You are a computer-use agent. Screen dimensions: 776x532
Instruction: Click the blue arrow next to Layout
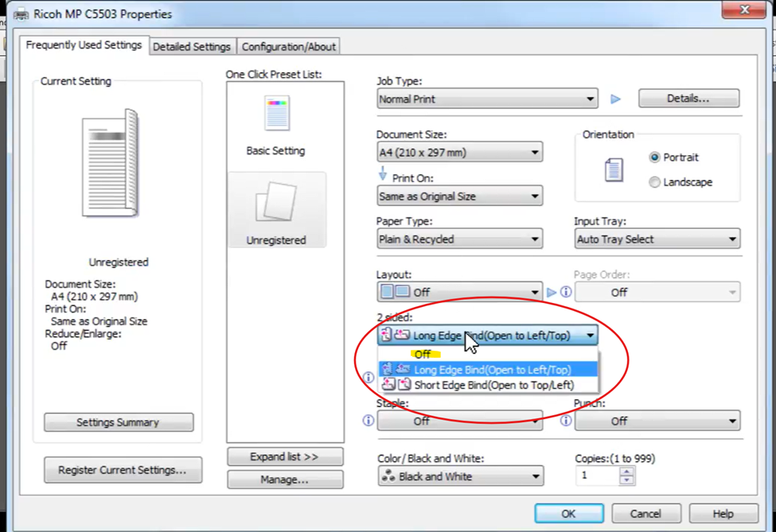[552, 292]
